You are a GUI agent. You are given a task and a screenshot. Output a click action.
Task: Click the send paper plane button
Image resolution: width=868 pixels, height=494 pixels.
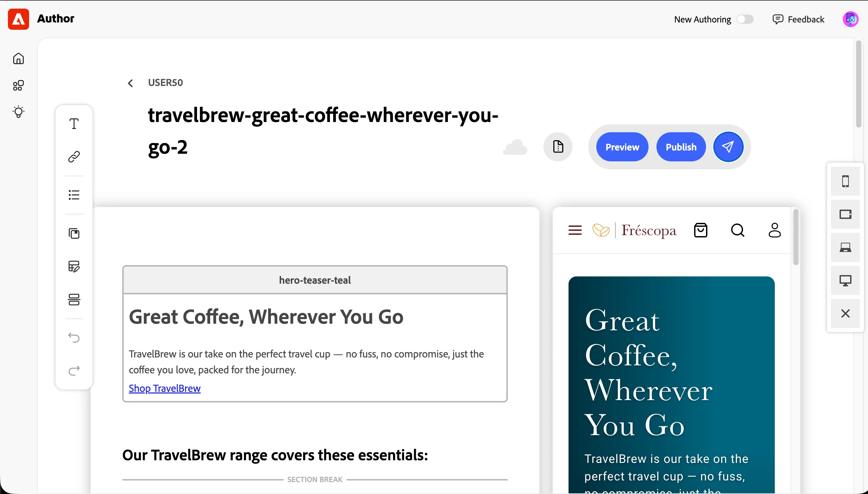tap(728, 147)
